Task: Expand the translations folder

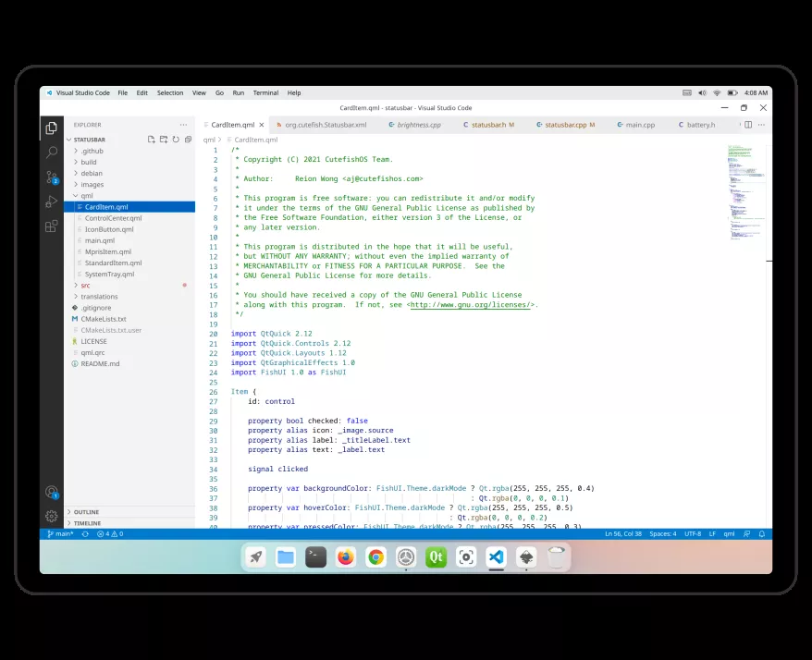Action: point(129,297)
